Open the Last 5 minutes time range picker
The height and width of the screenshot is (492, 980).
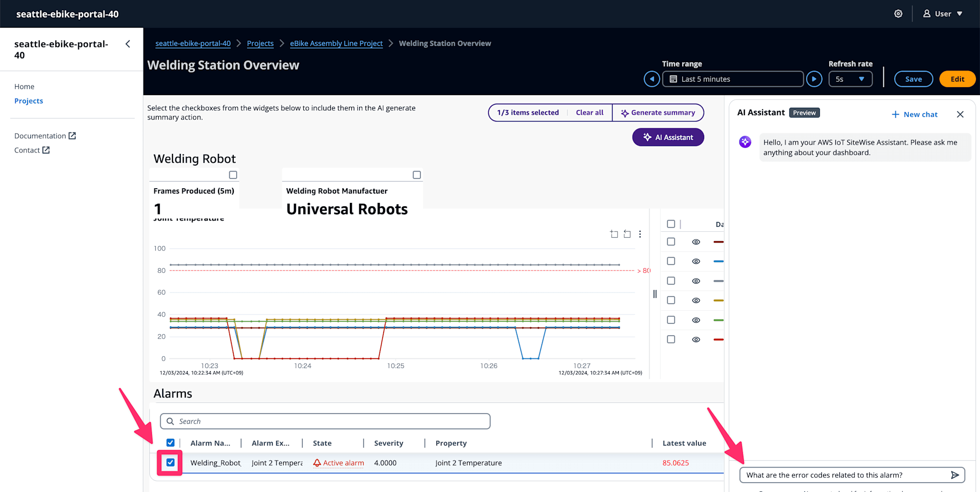(x=733, y=79)
